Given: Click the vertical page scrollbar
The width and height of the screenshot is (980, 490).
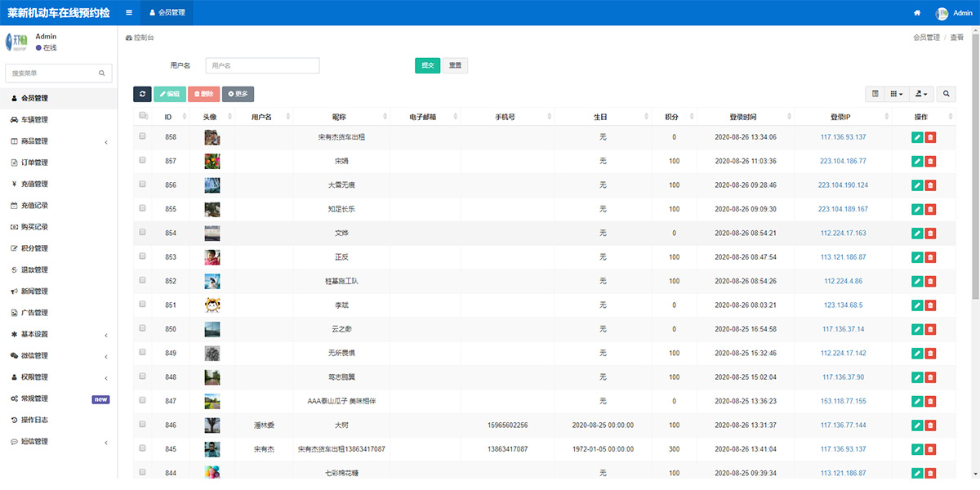Looking at the screenshot, I should click(975, 163).
